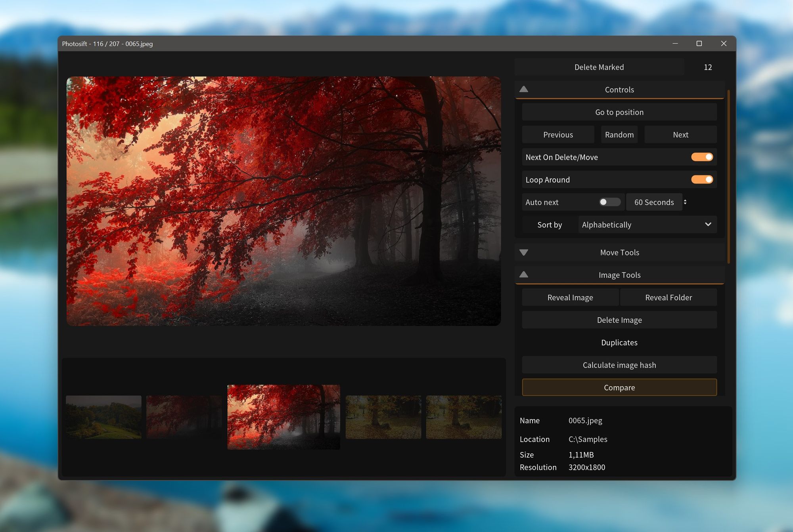The width and height of the screenshot is (793, 532).
Task: Show a Random image
Action: click(619, 135)
